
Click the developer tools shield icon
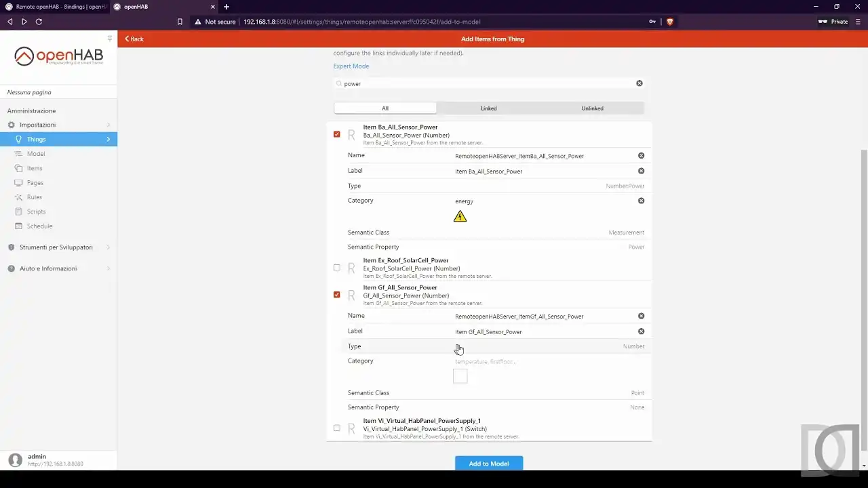click(x=11, y=247)
